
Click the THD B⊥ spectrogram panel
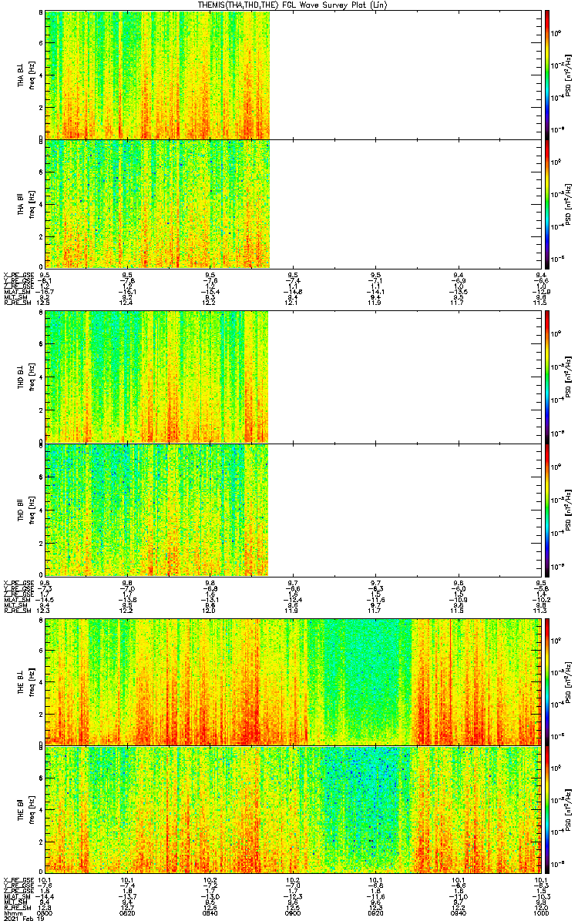pyautogui.click(x=294, y=377)
